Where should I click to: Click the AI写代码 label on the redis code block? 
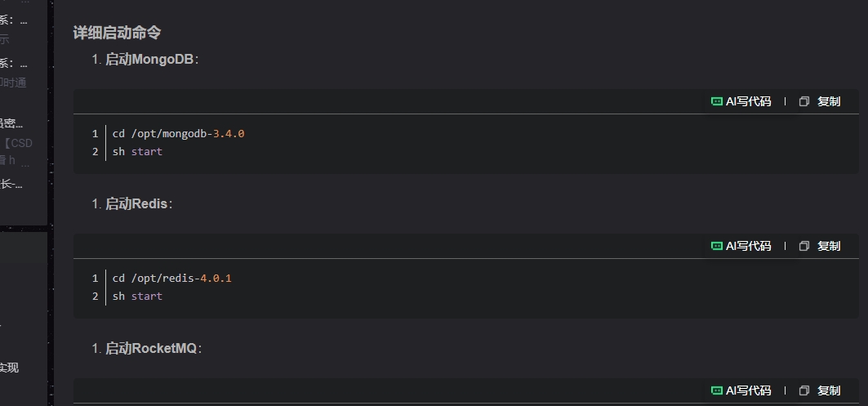pyautogui.click(x=748, y=246)
